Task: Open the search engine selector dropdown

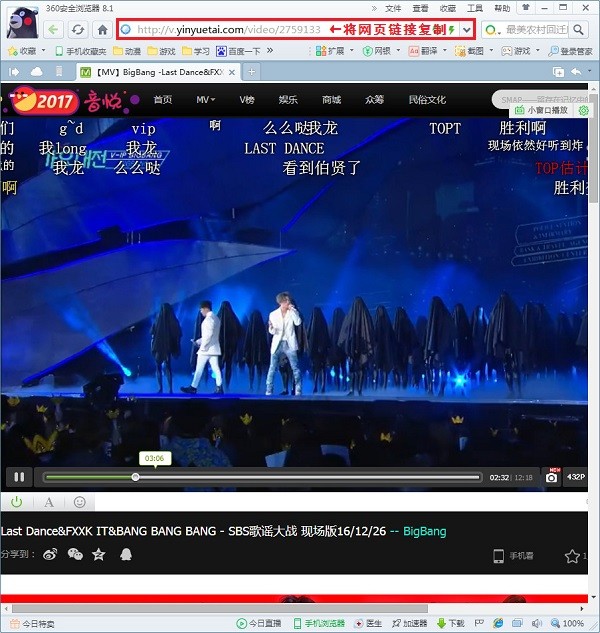Action: [493, 30]
